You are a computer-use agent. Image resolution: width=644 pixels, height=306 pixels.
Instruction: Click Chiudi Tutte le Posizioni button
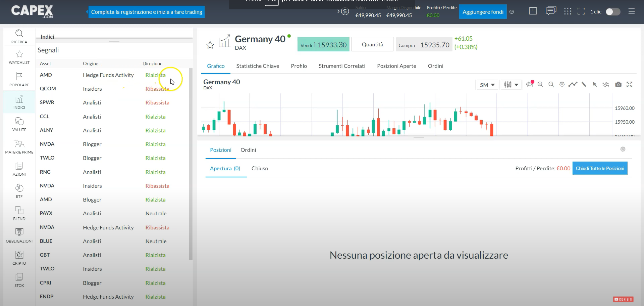[x=600, y=168]
